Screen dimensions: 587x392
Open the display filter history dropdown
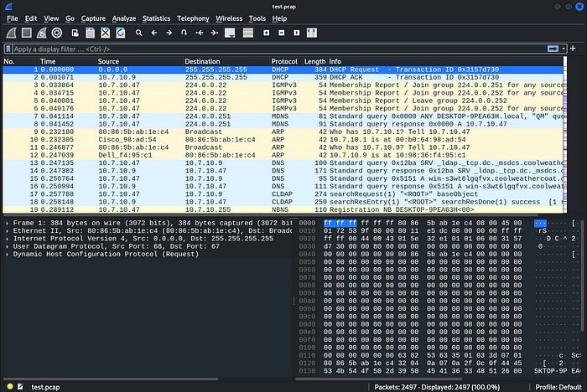(x=564, y=49)
